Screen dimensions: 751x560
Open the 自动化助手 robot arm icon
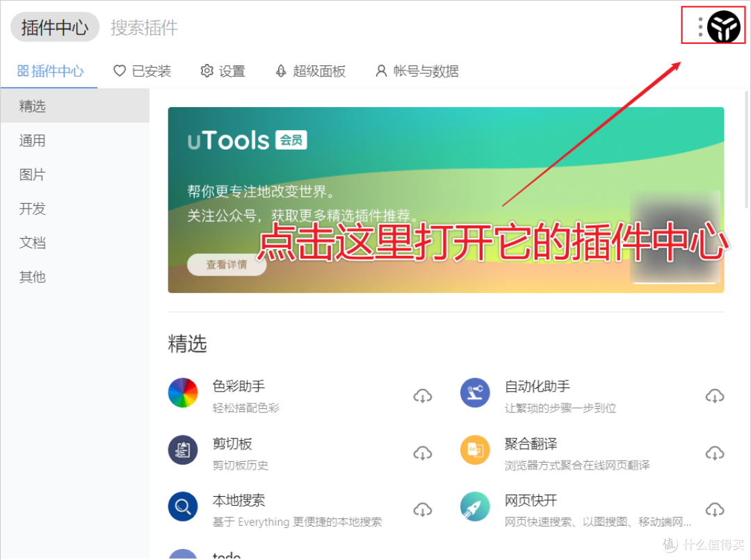point(475,393)
